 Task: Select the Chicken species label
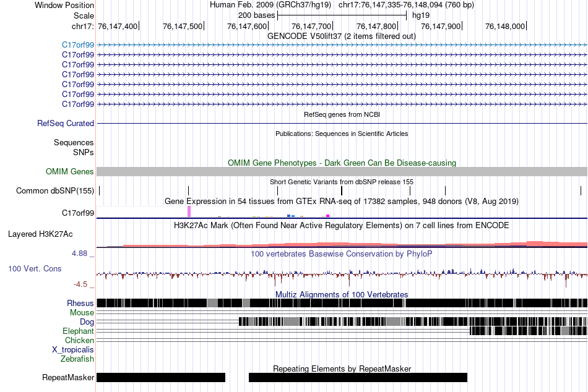click(79, 340)
